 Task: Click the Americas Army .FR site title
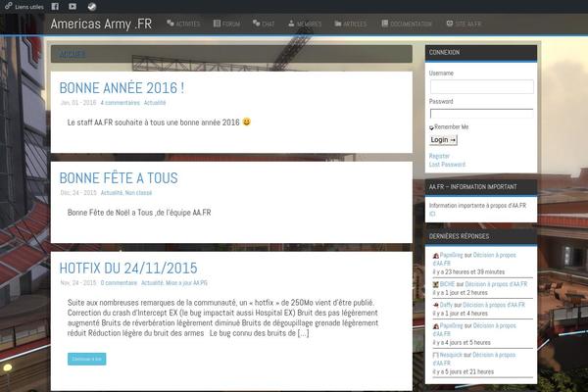(x=101, y=24)
